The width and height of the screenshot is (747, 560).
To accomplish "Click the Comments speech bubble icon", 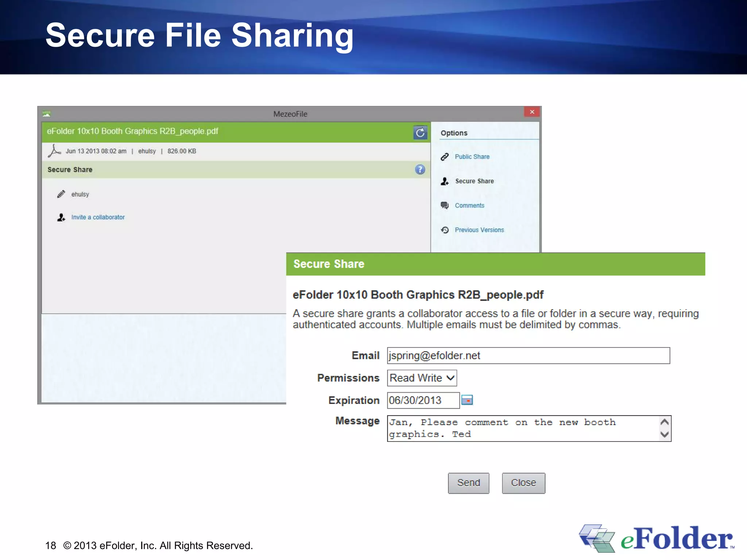I will 445,206.
